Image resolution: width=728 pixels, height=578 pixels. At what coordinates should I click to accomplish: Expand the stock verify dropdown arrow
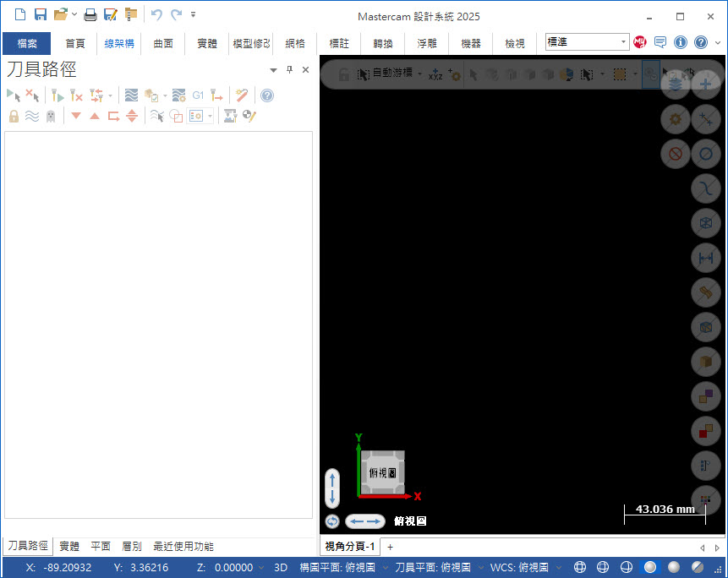pos(165,96)
